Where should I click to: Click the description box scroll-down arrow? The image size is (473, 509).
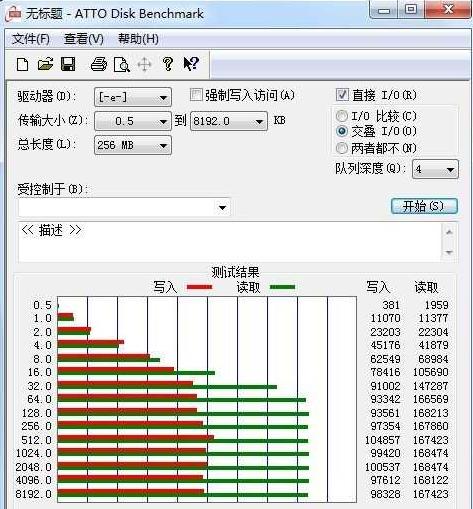449,252
